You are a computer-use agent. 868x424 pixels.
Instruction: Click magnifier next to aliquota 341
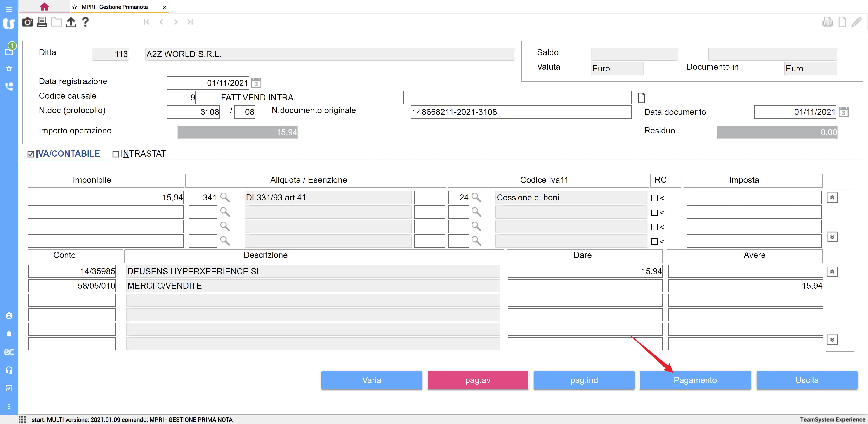[225, 198]
